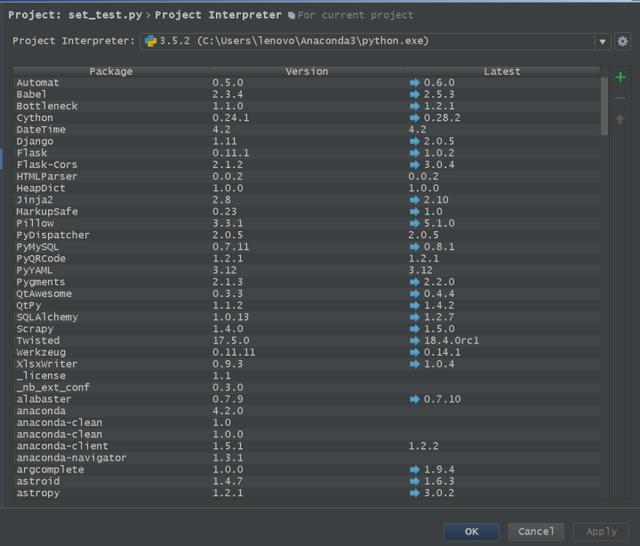Open the interpreter settings gear icon
The height and width of the screenshot is (546, 640).
(x=623, y=41)
